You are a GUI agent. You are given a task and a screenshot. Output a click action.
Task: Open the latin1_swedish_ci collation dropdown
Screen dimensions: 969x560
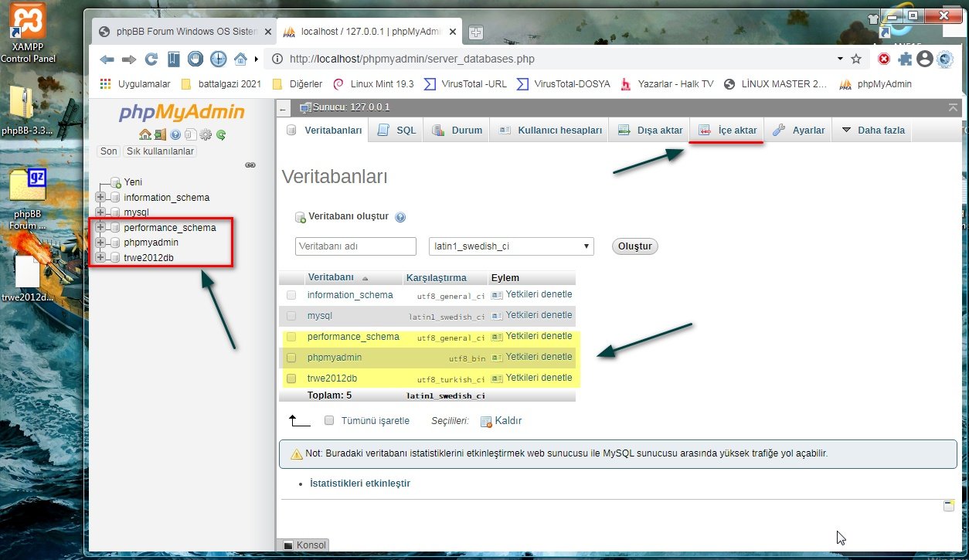[511, 246]
